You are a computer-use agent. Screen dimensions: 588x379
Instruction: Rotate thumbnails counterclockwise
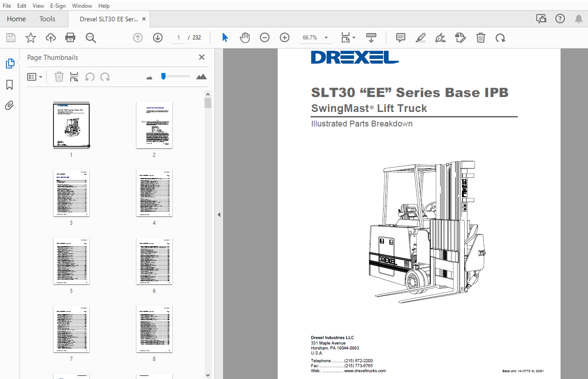(90, 77)
